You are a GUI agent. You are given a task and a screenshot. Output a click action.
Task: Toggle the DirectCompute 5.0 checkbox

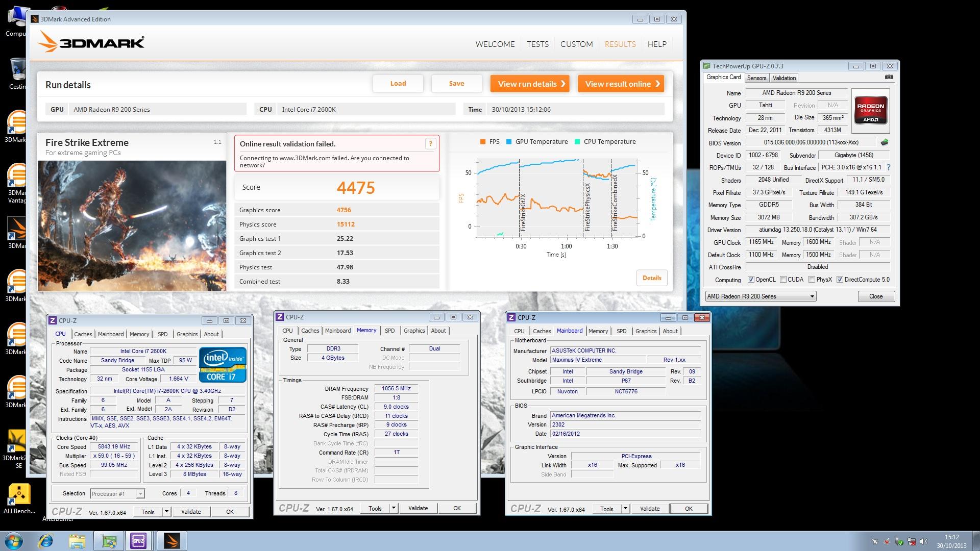point(840,280)
